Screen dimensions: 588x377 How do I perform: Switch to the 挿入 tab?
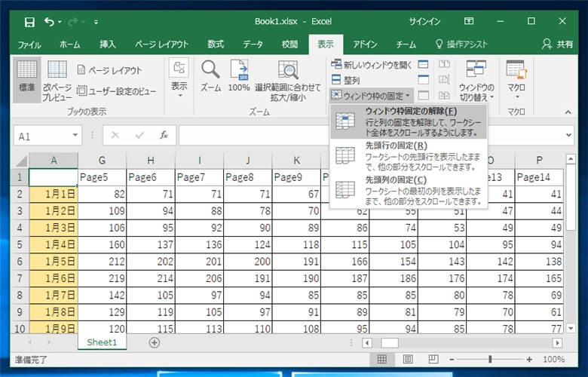(x=107, y=44)
